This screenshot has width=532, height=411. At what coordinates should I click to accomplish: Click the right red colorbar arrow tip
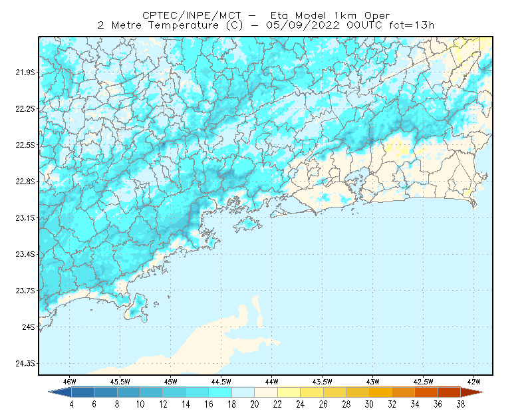pos(472,392)
